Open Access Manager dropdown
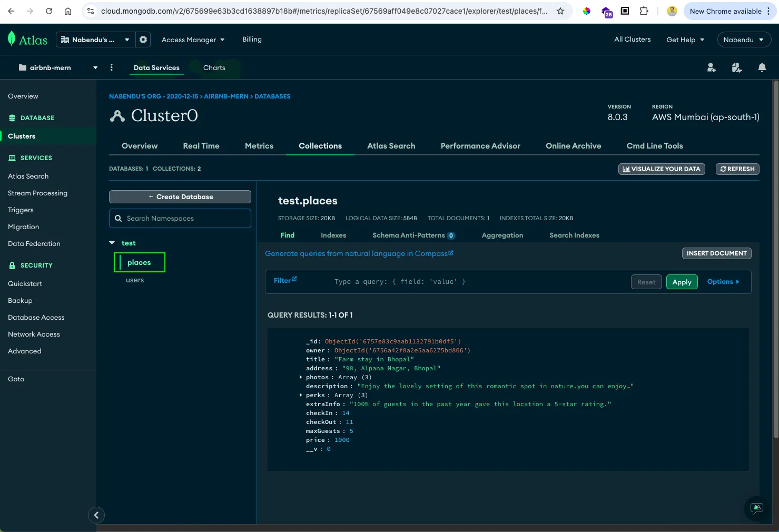 click(x=193, y=40)
